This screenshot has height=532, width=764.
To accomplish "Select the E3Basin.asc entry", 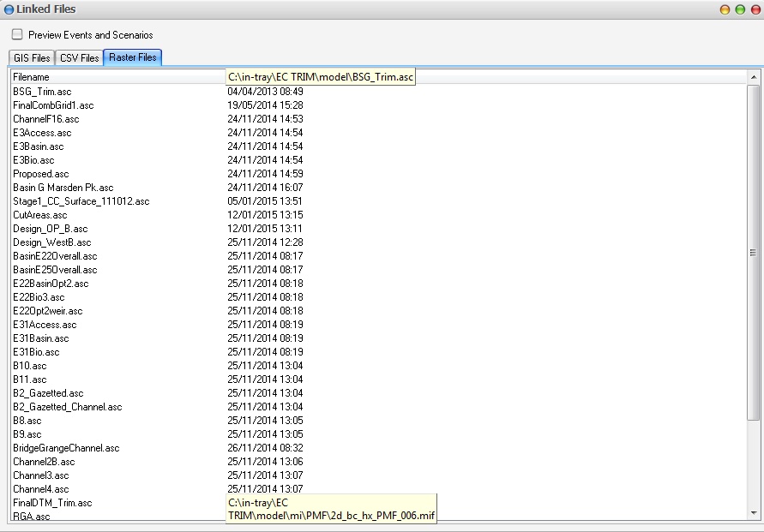I will click(40, 146).
